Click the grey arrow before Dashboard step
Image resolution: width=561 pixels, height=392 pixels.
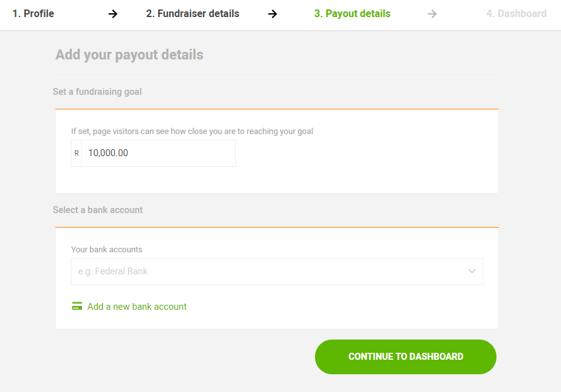tap(432, 14)
